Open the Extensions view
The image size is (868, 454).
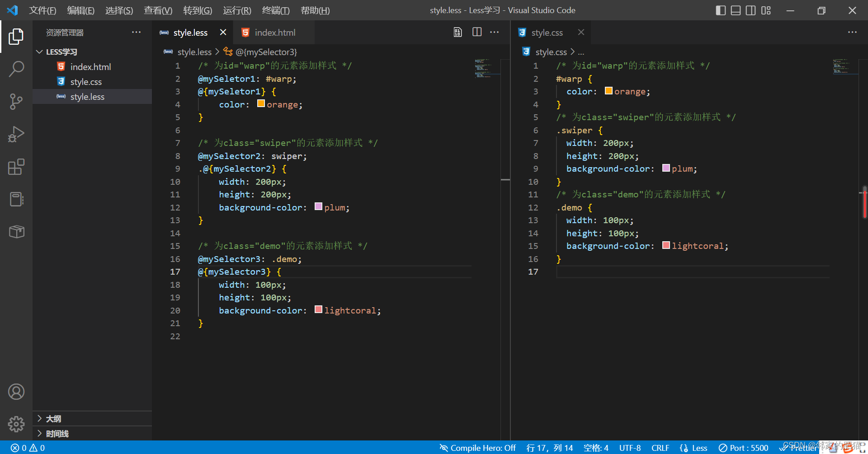(16, 167)
